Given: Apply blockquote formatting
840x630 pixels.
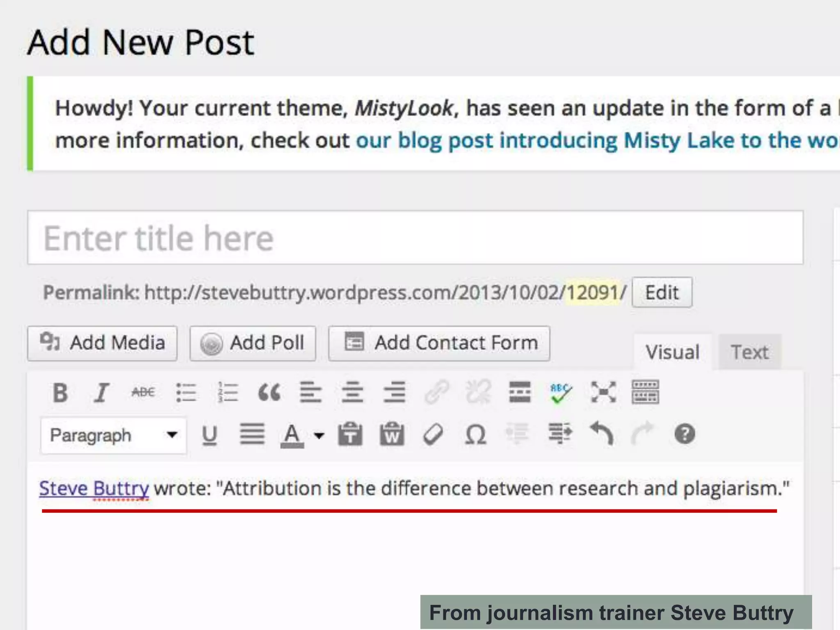Looking at the screenshot, I should pyautogui.click(x=269, y=393).
